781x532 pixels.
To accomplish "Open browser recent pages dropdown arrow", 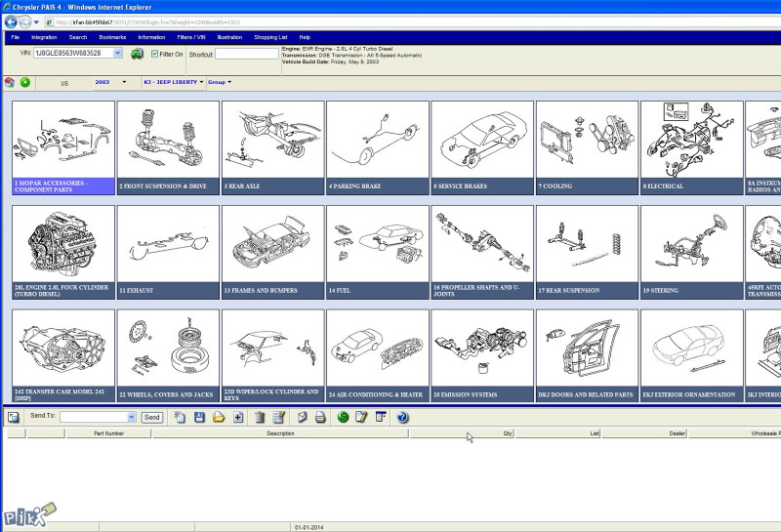I will point(36,22).
